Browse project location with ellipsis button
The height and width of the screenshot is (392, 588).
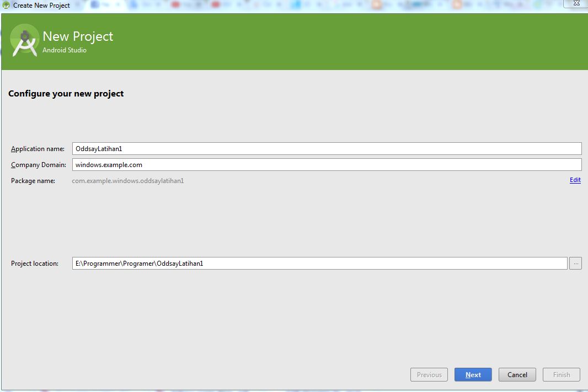576,263
